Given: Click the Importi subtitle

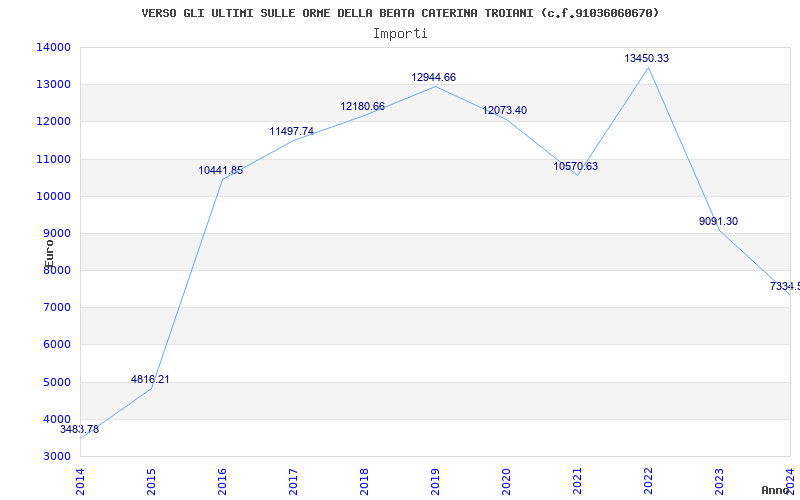Looking at the screenshot, I should click(x=400, y=34).
